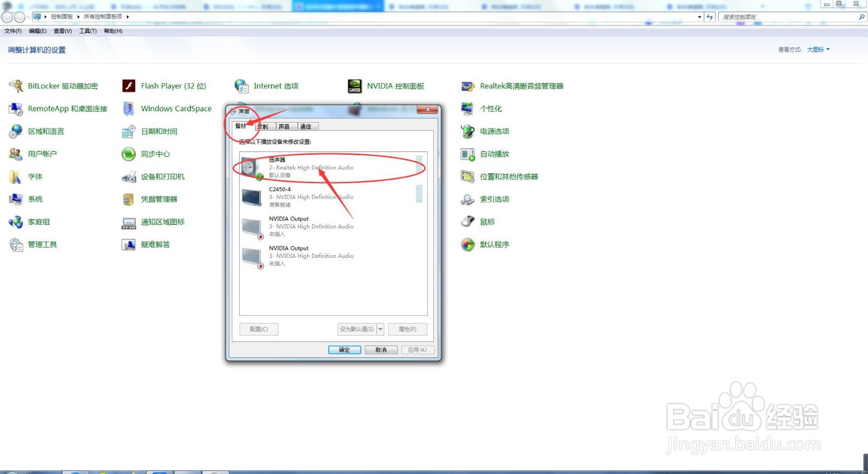Click back navigation button

7,17
